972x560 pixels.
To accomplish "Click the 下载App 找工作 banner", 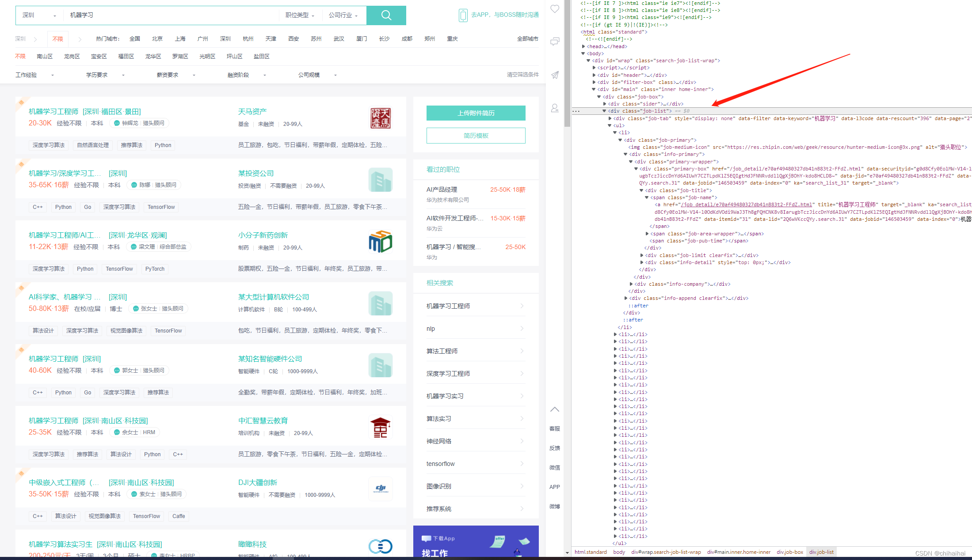I will [x=476, y=541].
